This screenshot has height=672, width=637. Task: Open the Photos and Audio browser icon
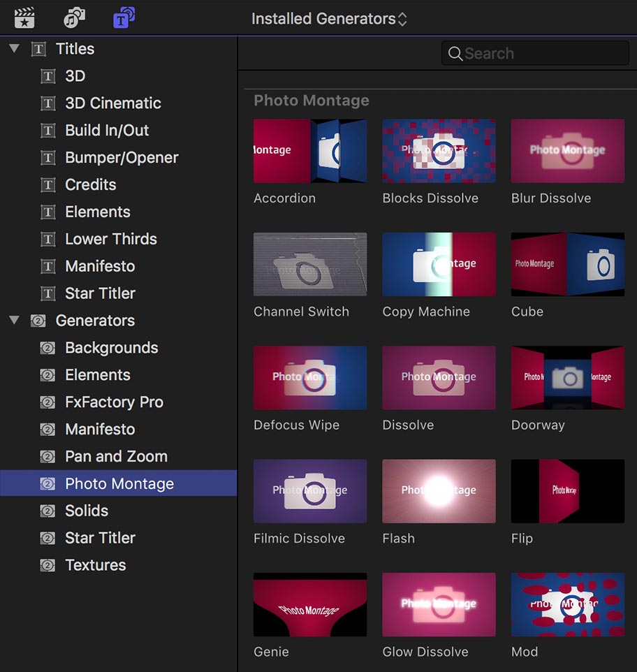pyautogui.click(x=75, y=17)
